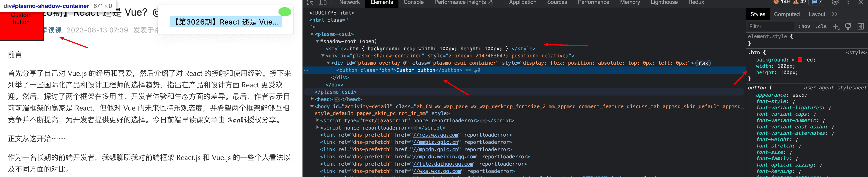Show more Styles pane tabs
The image size is (868, 177).
coord(834,14)
